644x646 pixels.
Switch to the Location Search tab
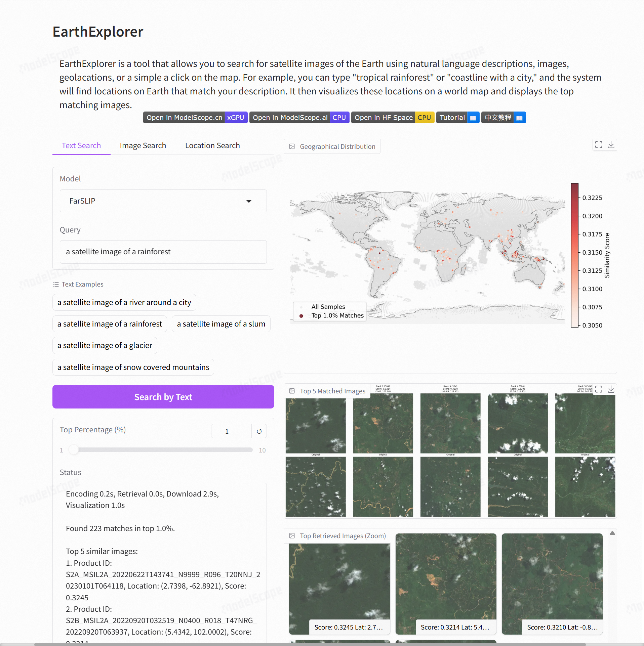(212, 145)
